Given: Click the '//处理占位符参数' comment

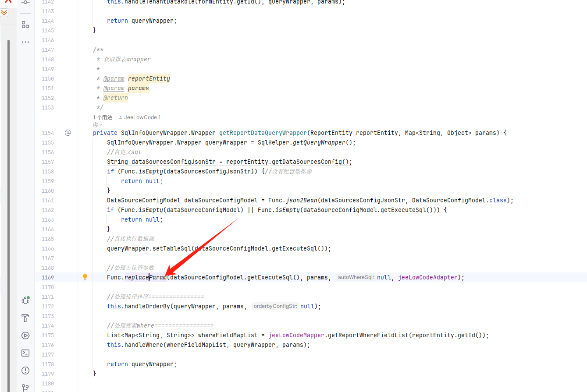Looking at the screenshot, I should coord(131,268).
